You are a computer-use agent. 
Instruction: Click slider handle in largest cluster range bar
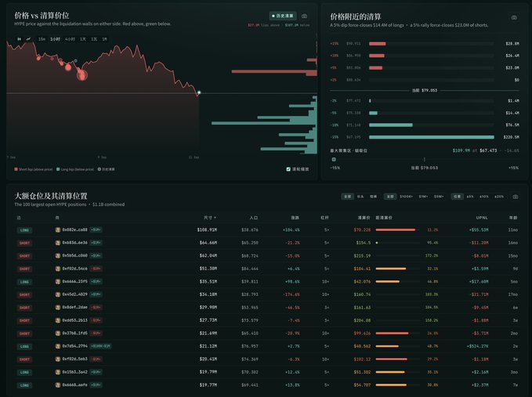click(x=334, y=159)
